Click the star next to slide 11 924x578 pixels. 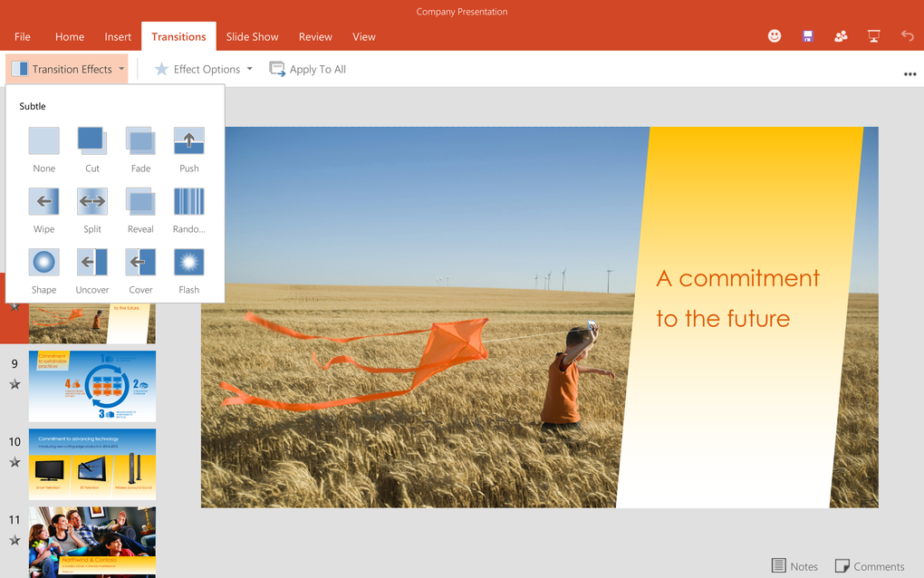[x=14, y=541]
